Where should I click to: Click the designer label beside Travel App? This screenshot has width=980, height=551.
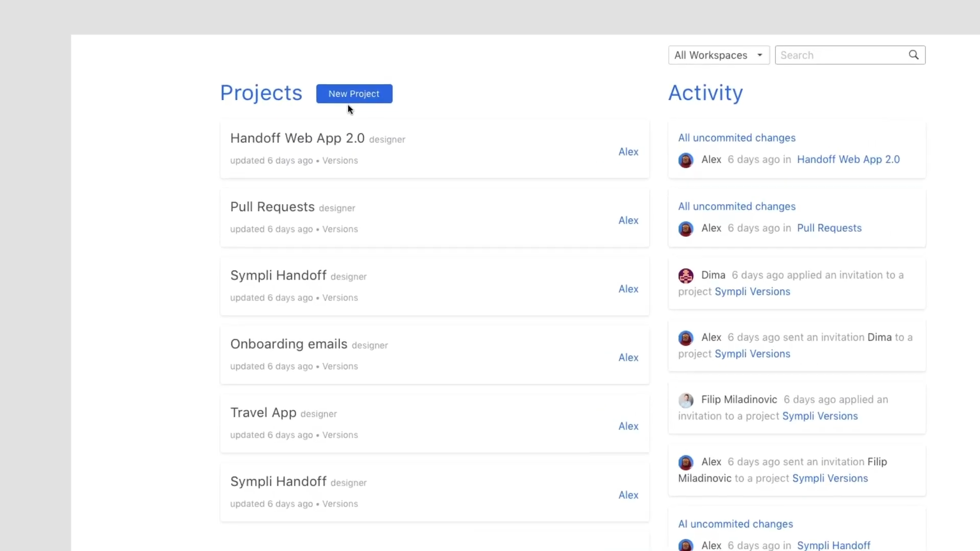(x=318, y=414)
